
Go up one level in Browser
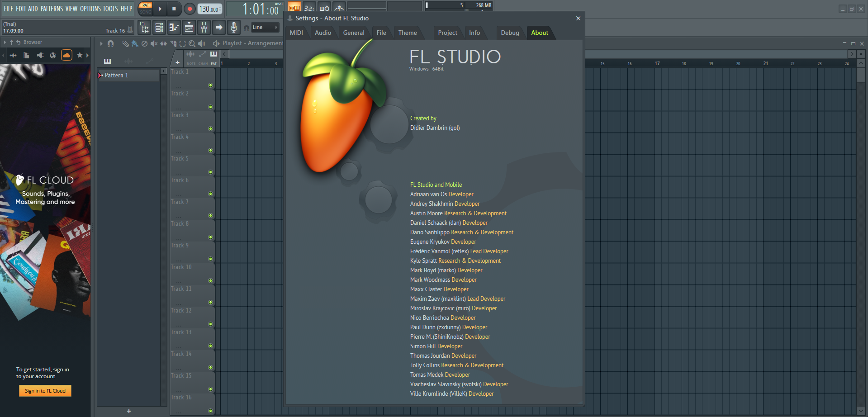click(x=11, y=42)
